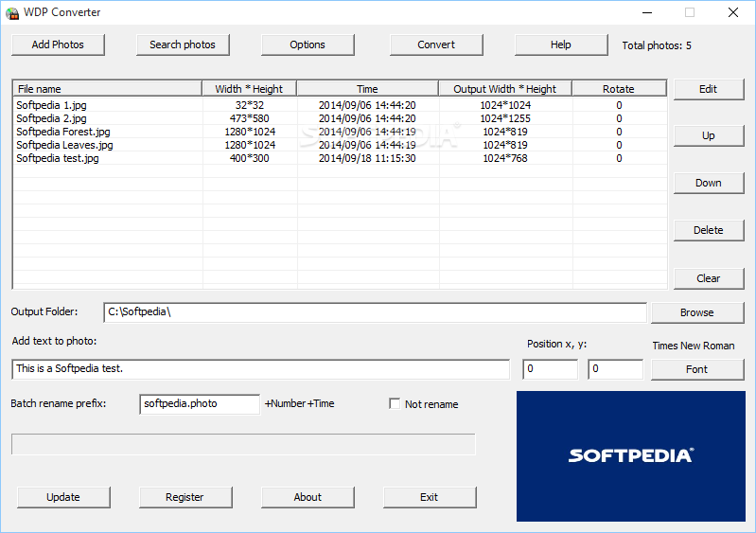Viewport: 756px width, 533px height.
Task: Browse for an output folder
Action: point(697,312)
